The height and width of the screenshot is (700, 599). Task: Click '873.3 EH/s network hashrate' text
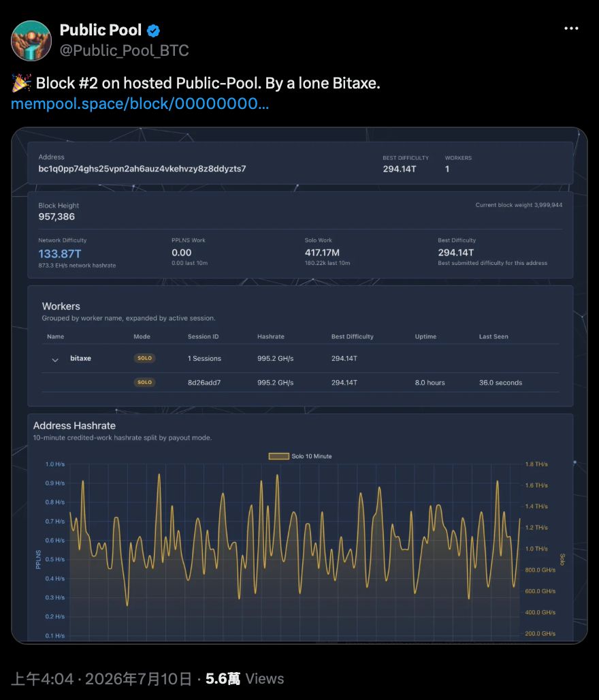pos(77,265)
